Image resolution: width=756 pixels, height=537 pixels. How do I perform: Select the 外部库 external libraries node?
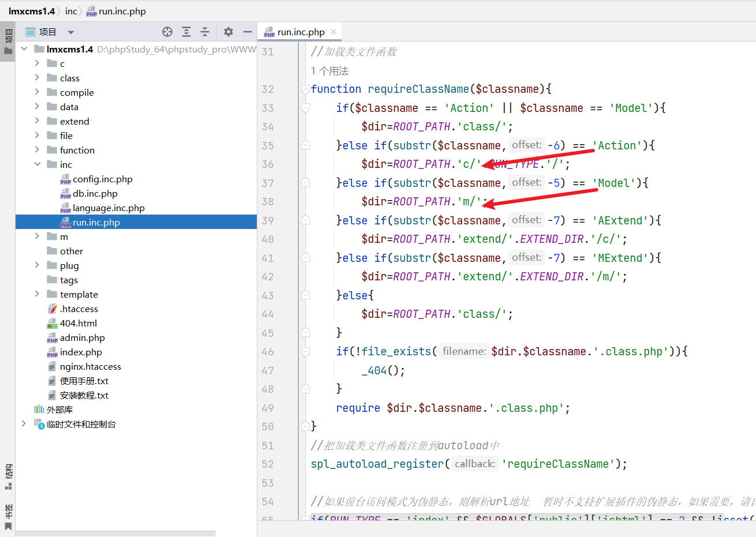tap(59, 410)
